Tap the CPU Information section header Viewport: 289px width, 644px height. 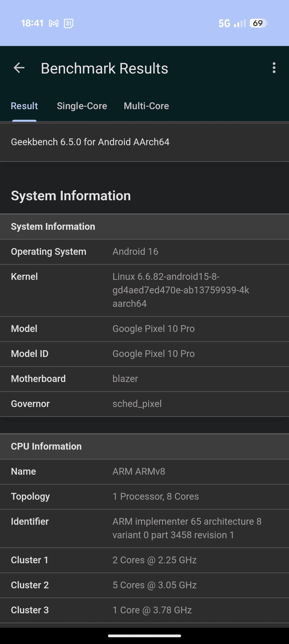tap(144, 446)
